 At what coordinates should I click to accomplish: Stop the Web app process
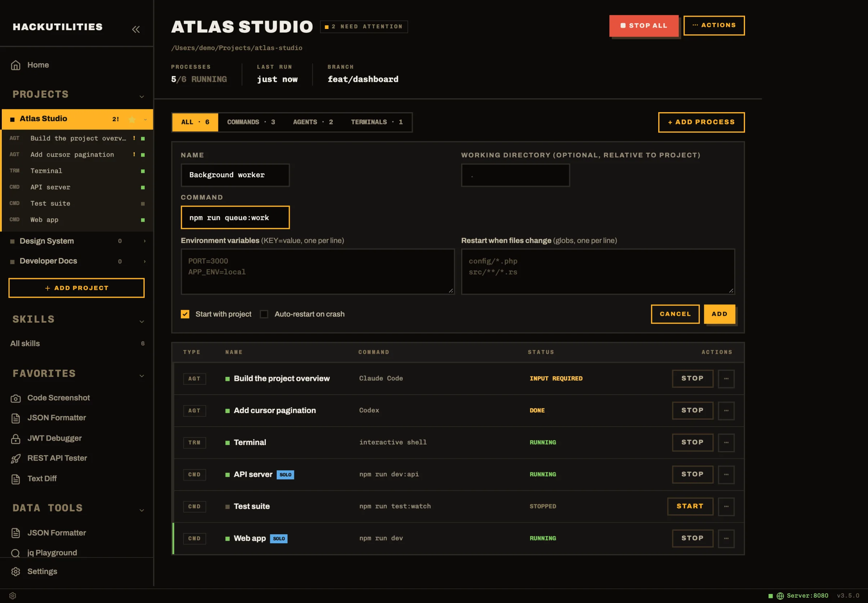692,538
